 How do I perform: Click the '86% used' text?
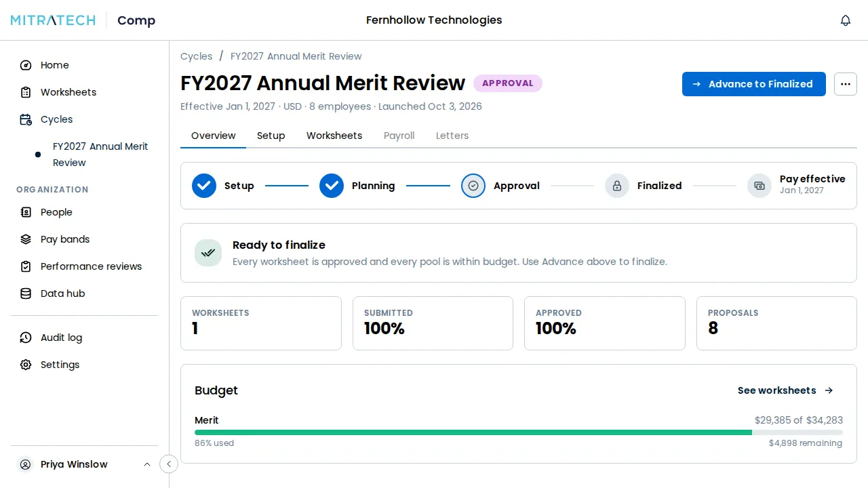(x=214, y=443)
